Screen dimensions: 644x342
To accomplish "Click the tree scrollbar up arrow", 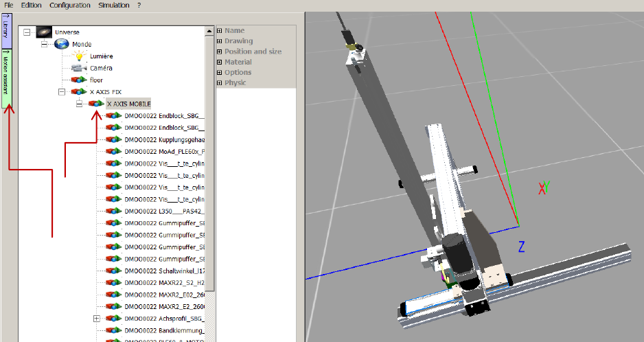I will pyautogui.click(x=210, y=31).
